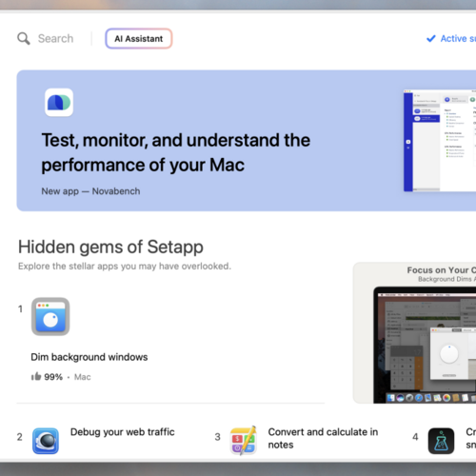Image resolution: width=476 pixels, height=476 pixels.
Task: Click the magnifying glass search icon
Action: (x=24, y=39)
